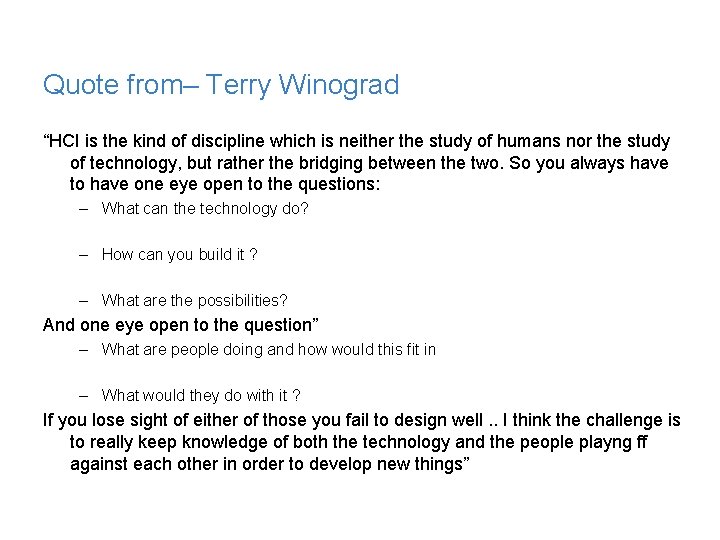Click the dash before 'What can the technology do?'
Viewport: 720px width, 540px height.
pyautogui.click(x=86, y=209)
